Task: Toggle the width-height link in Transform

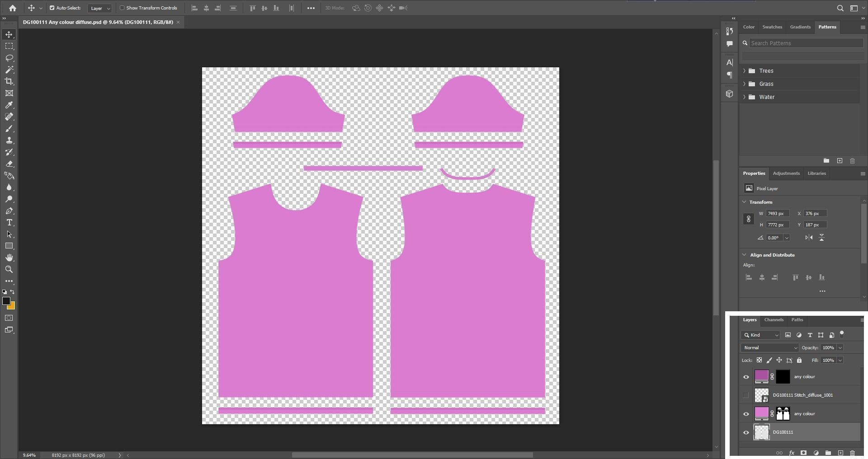Action: (748, 219)
